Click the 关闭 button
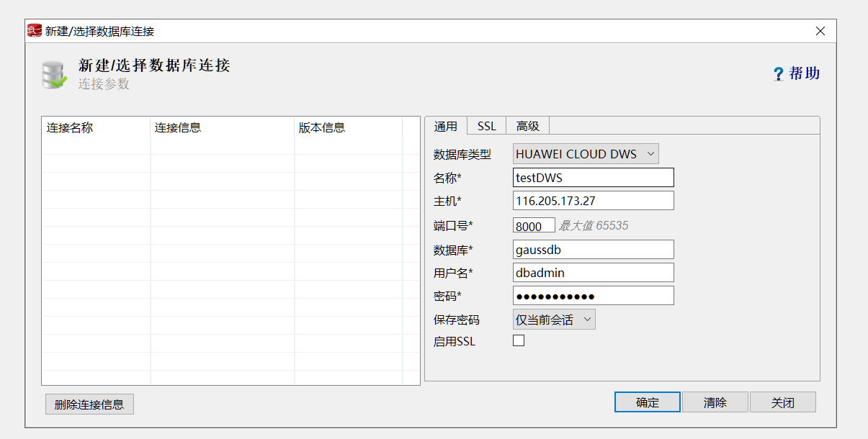The width and height of the screenshot is (868, 439). 782,402
